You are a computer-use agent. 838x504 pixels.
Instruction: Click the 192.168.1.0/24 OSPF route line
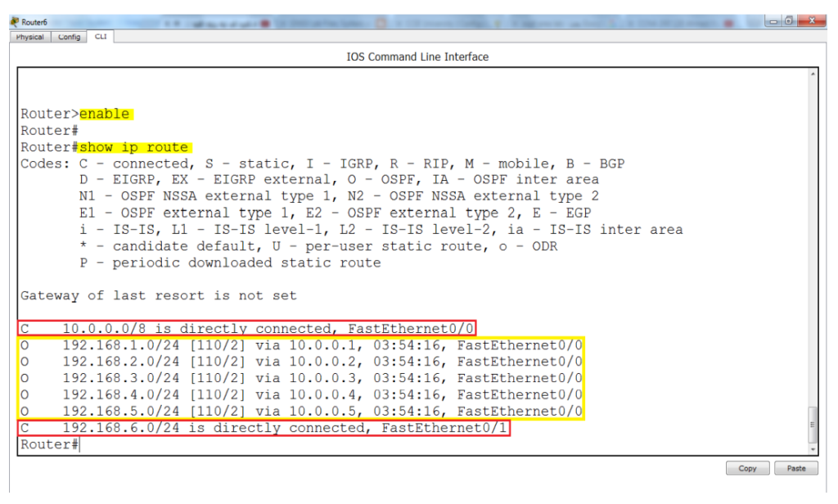point(301,345)
